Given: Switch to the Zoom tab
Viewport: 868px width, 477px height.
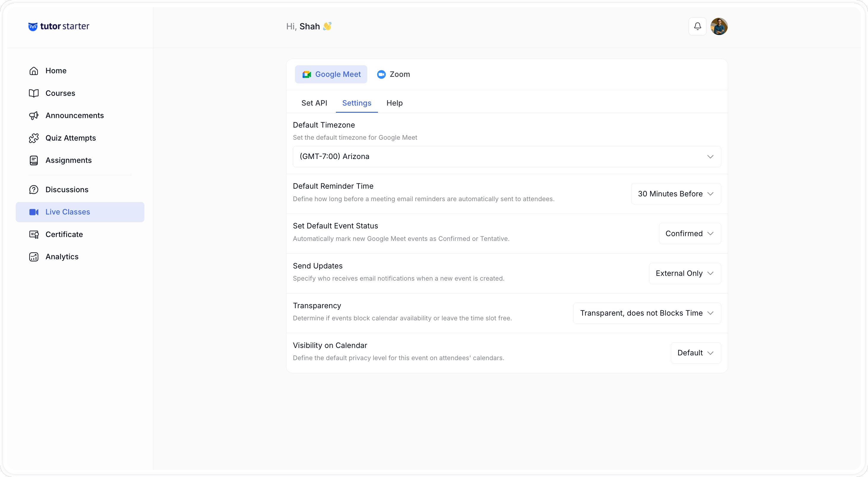Looking at the screenshot, I should [x=393, y=74].
